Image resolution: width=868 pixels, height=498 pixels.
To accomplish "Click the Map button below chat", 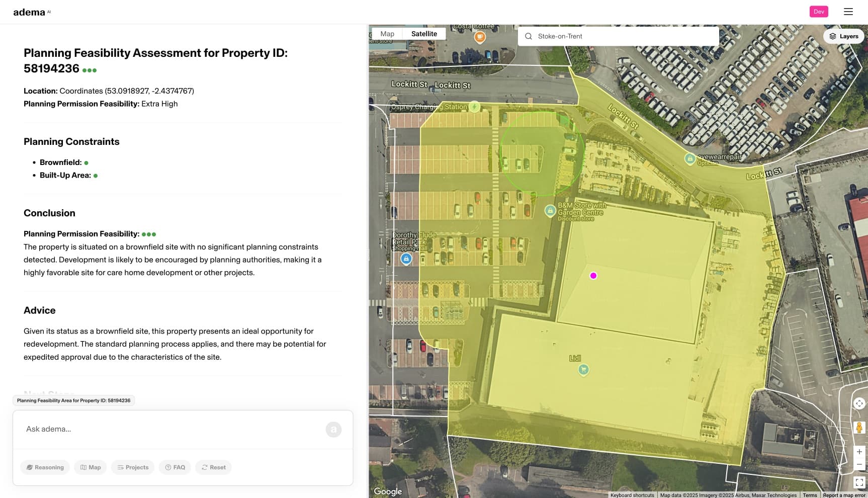I will 91,467.
